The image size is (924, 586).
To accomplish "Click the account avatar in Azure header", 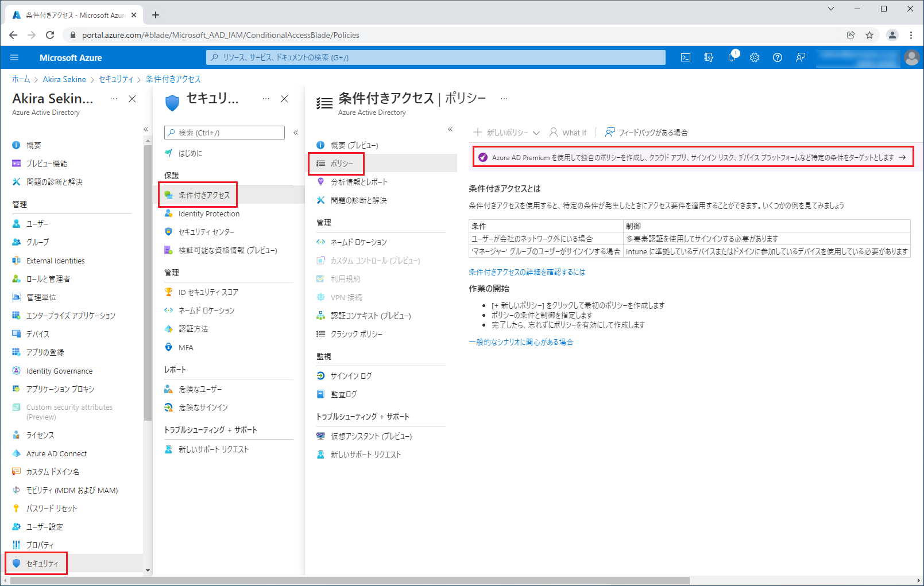I will 911,57.
